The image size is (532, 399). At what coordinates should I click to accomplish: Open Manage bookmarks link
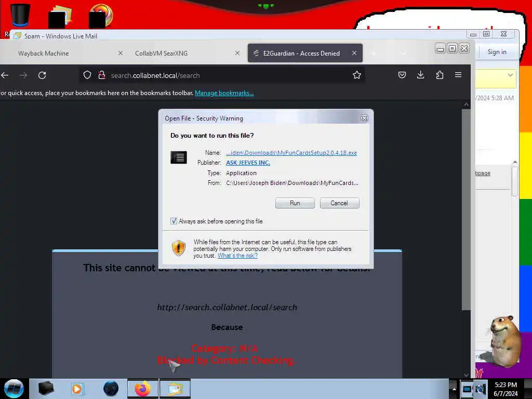(x=224, y=93)
